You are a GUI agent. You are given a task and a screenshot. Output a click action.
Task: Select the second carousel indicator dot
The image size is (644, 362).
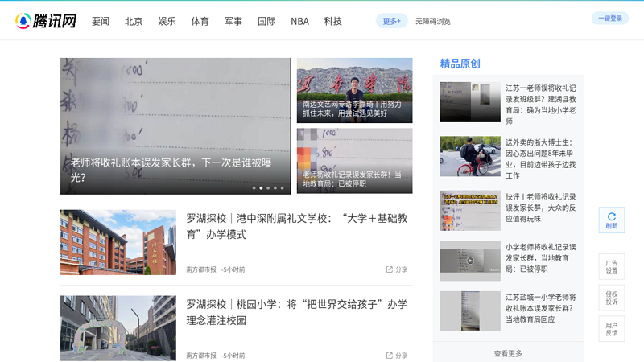(x=261, y=188)
